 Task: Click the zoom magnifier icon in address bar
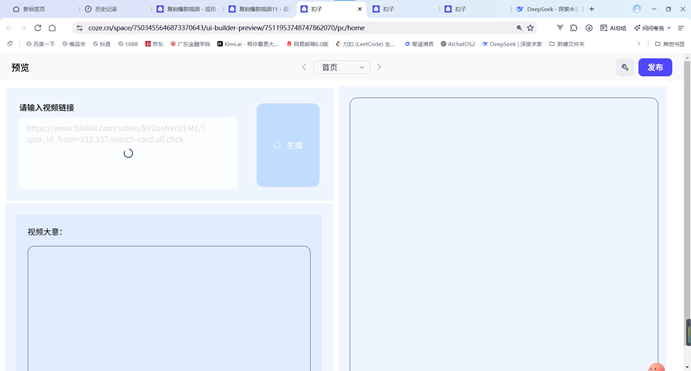pyautogui.click(x=519, y=28)
